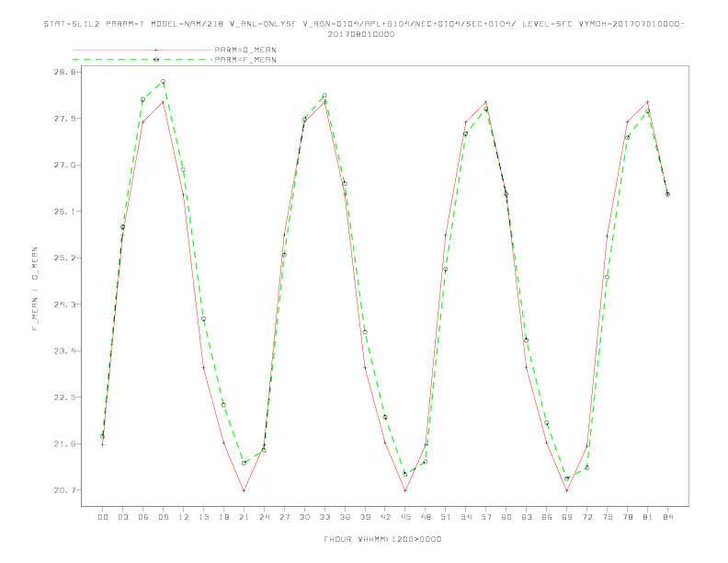
Task: Click the y-axis value 28.8
Action: pos(64,72)
